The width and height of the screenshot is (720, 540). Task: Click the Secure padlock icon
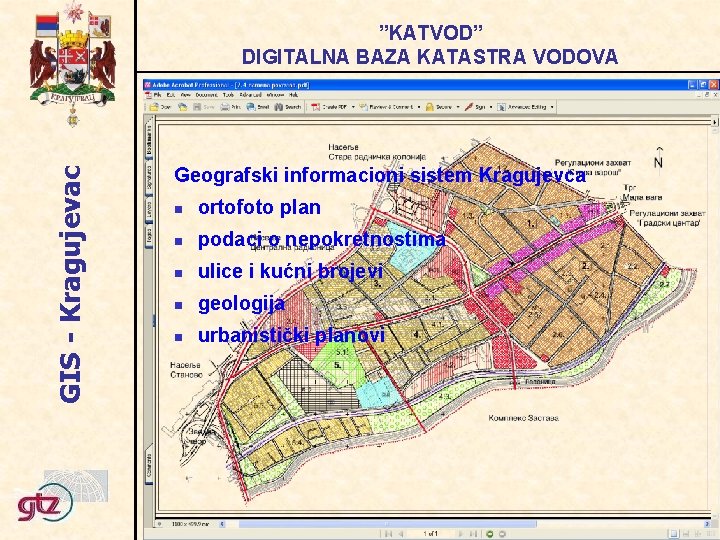coord(429,107)
